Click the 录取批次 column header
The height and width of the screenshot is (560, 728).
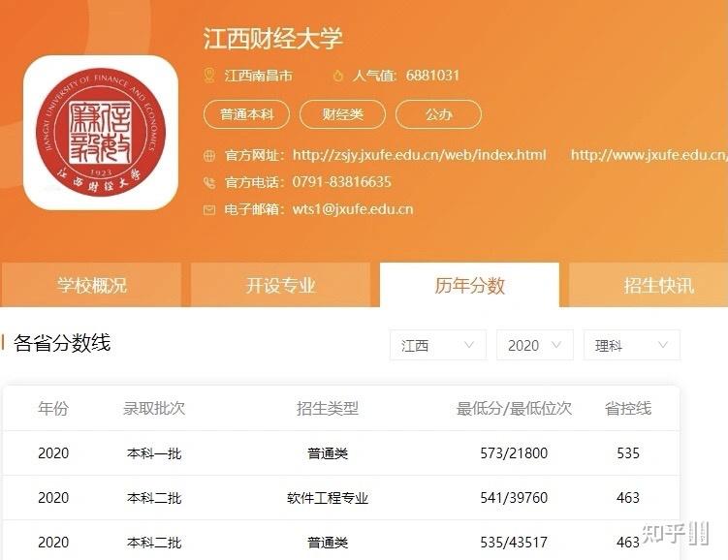click(x=154, y=408)
